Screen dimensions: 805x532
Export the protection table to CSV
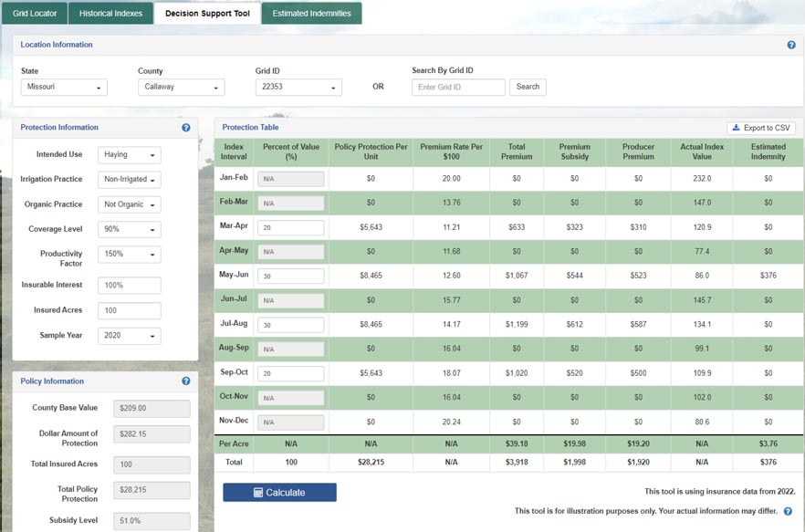click(x=761, y=128)
